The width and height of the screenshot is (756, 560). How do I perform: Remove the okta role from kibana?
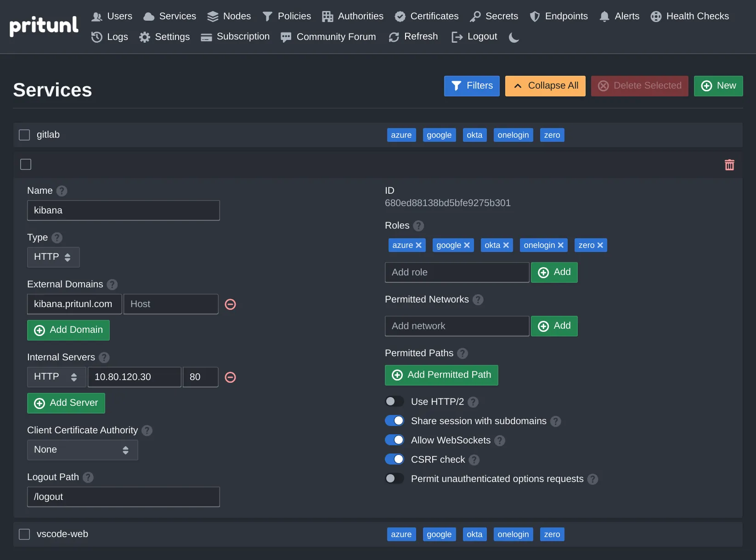pos(507,245)
